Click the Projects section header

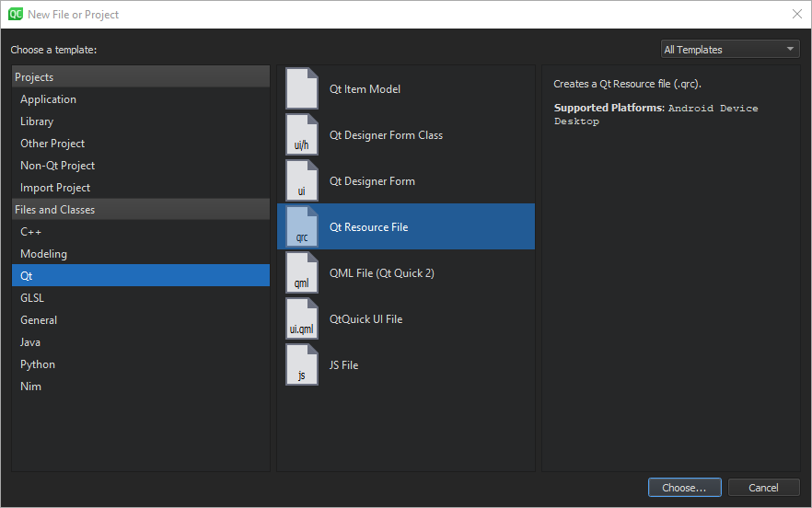[x=141, y=76]
